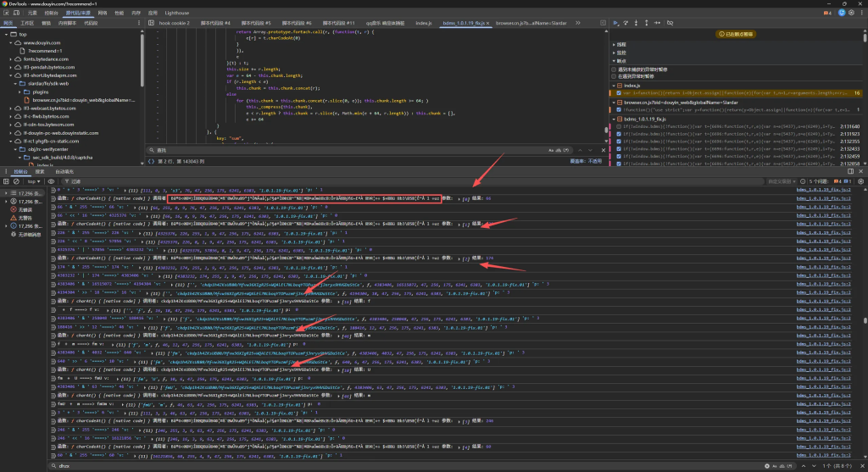The image size is (868, 472).
Task: Collapse the bdms_1.0.1.19_fix.js breakpoint group
Action: (x=615, y=119)
